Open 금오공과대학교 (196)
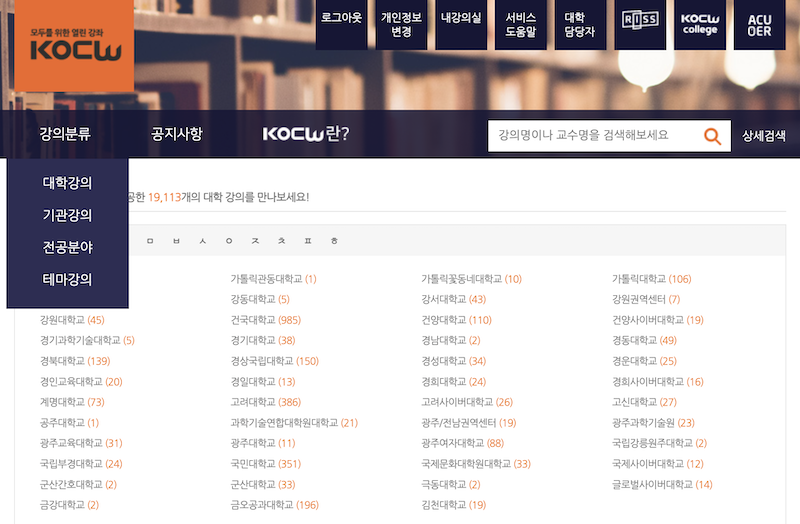The image size is (800, 524). pos(274,505)
